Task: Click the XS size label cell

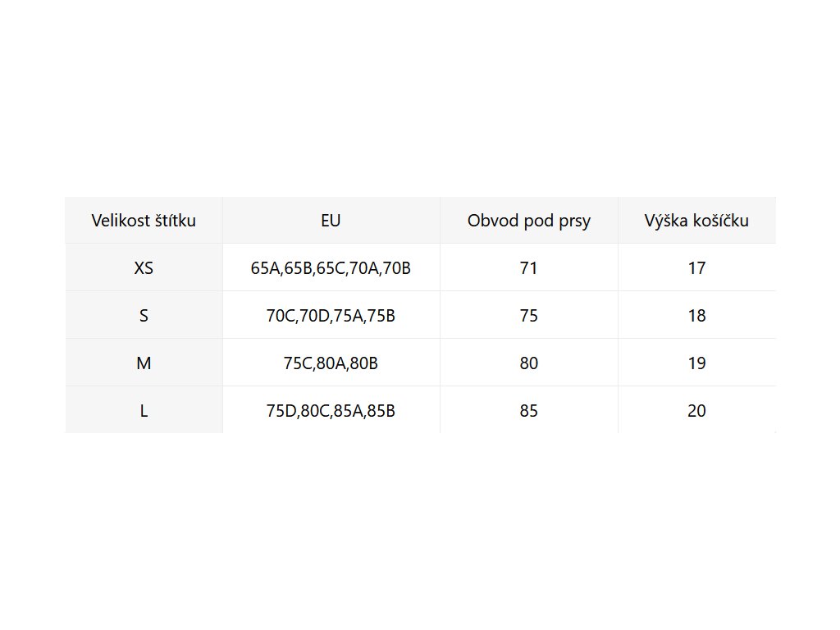Action: [144, 268]
